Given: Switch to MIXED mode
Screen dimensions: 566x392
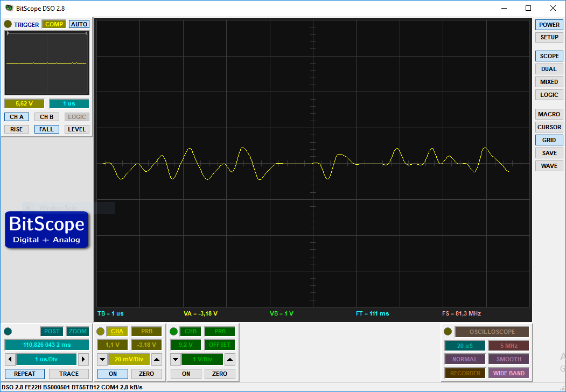Looking at the screenshot, I should [x=549, y=82].
